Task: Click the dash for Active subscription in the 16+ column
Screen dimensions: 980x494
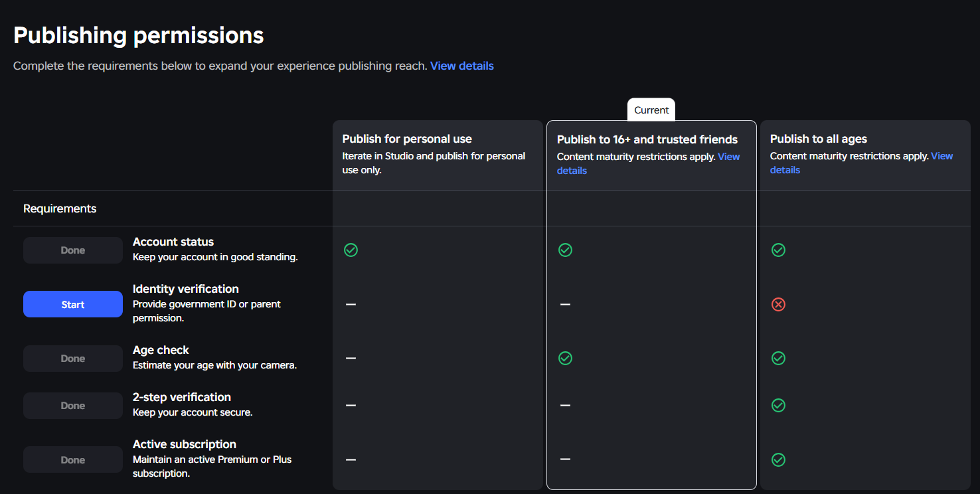Action: pos(565,459)
